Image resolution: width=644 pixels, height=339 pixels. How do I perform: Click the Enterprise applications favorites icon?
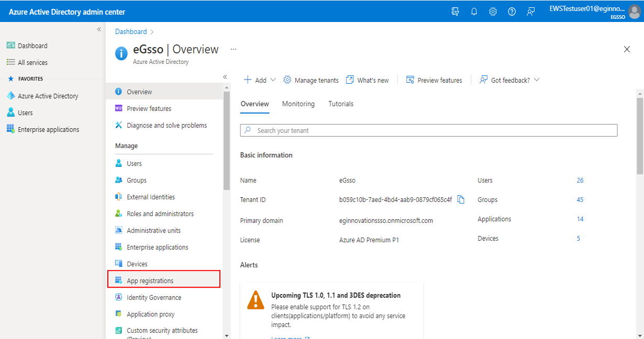pyautogui.click(x=10, y=129)
